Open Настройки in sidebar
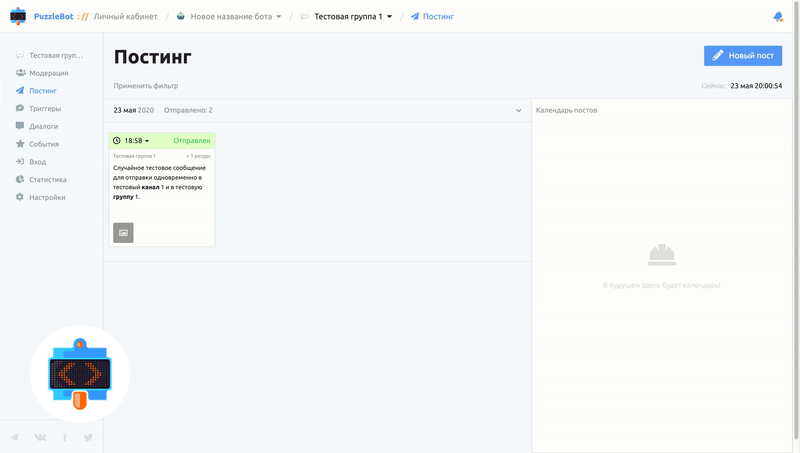Image resolution: width=800 pixels, height=453 pixels. pos(47,197)
